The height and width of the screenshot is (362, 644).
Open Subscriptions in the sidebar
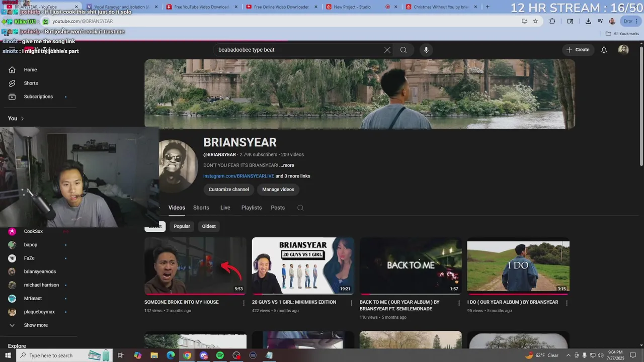(x=38, y=97)
